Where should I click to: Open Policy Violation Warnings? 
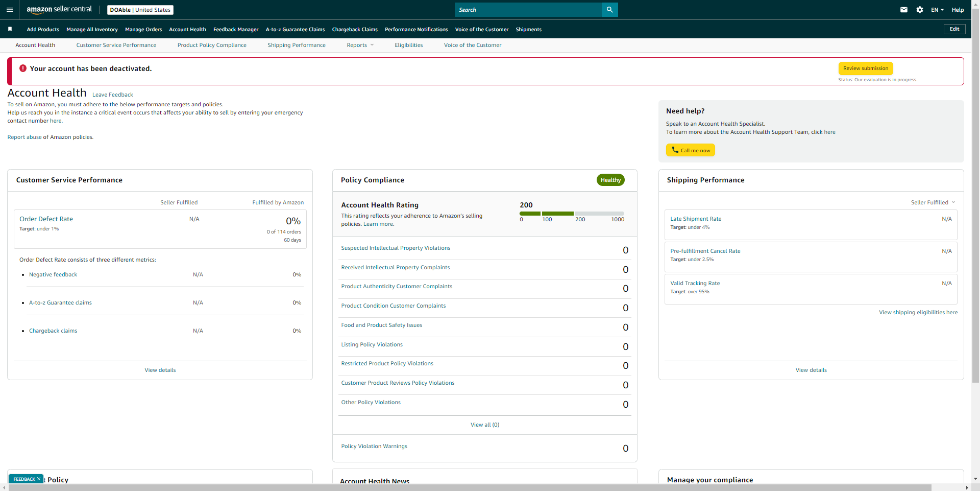point(374,446)
